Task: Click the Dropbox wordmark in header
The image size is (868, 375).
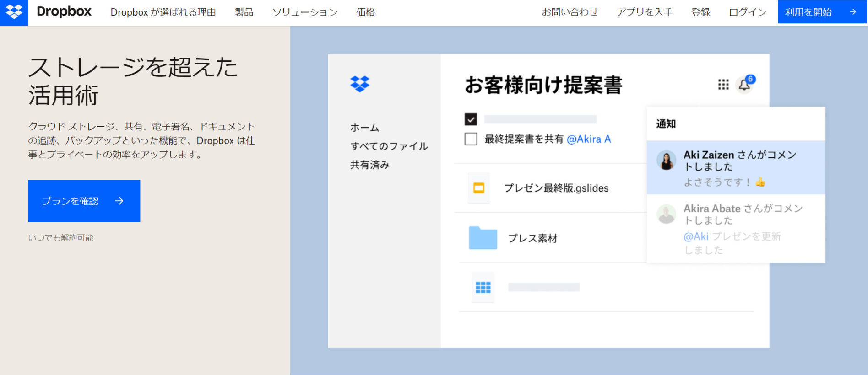Action: tap(64, 12)
